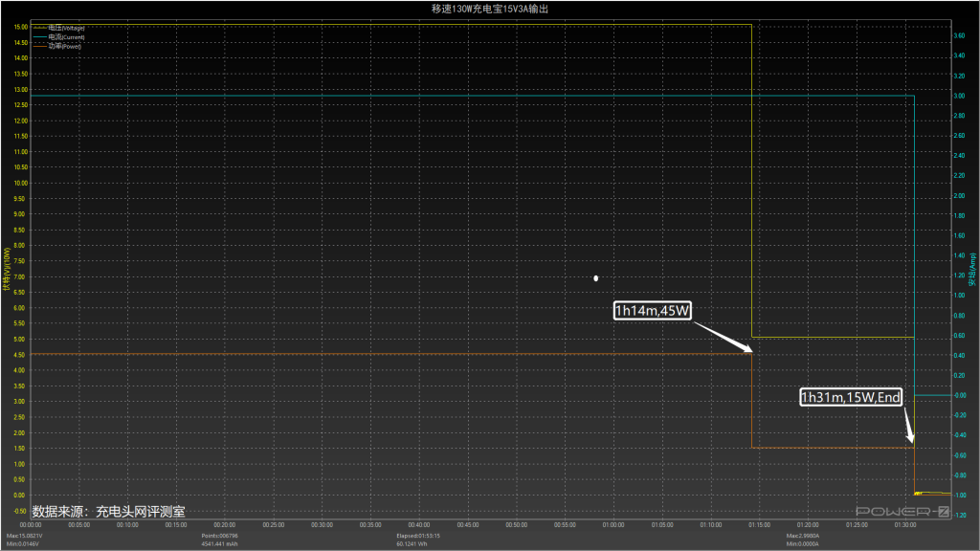Click the Max:15.0821V voltage readout
980x551 pixels.
pyautogui.click(x=24, y=536)
